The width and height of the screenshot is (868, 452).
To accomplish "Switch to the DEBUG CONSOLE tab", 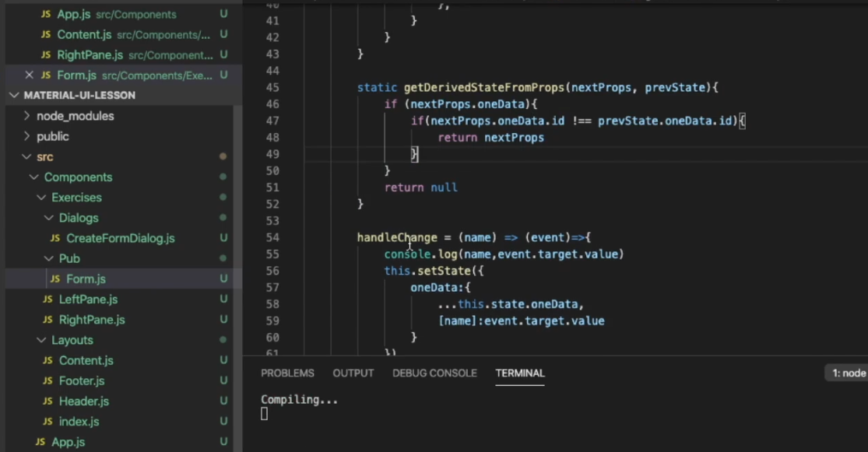I will pyautogui.click(x=434, y=373).
